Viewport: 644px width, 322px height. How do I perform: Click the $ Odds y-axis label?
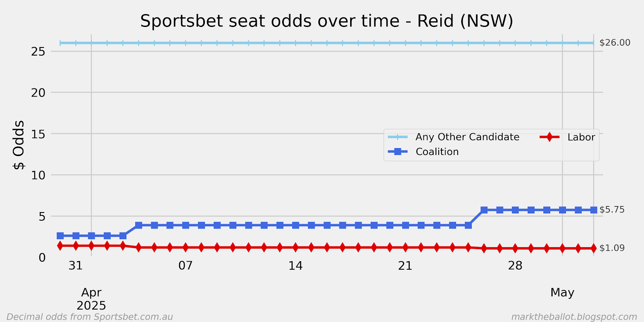pyautogui.click(x=19, y=145)
